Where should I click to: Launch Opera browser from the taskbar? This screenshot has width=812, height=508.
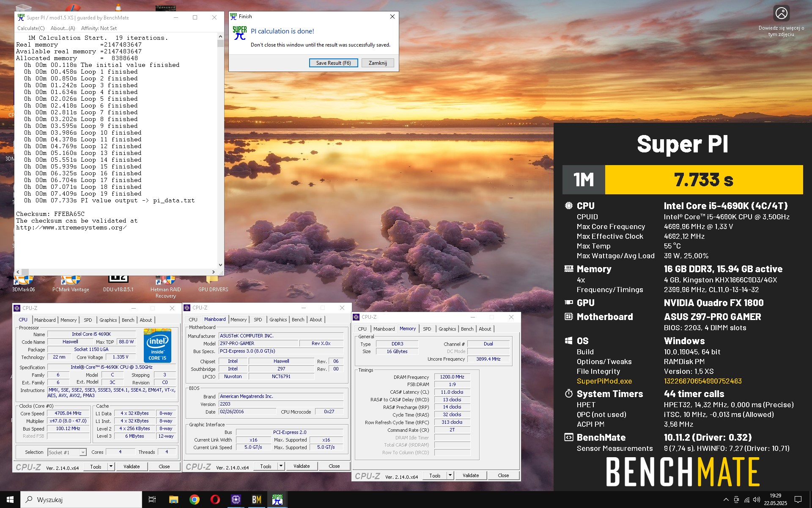215,500
